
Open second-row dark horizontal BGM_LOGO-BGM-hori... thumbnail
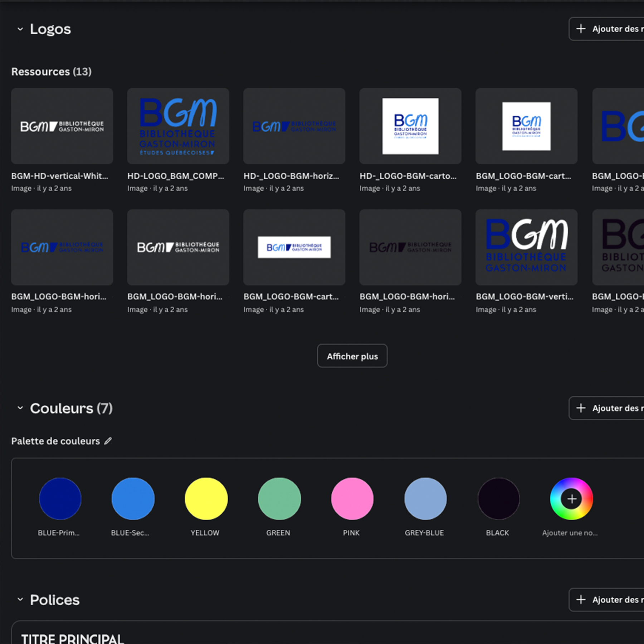410,247
